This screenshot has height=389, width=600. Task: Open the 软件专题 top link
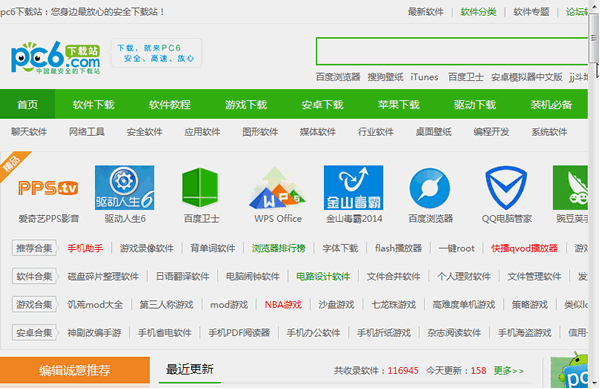pos(531,12)
